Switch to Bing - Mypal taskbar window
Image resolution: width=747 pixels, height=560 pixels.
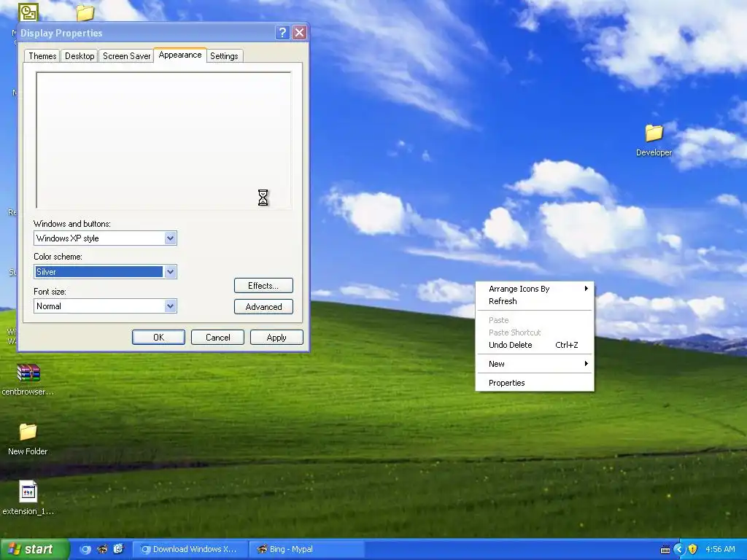(307, 549)
